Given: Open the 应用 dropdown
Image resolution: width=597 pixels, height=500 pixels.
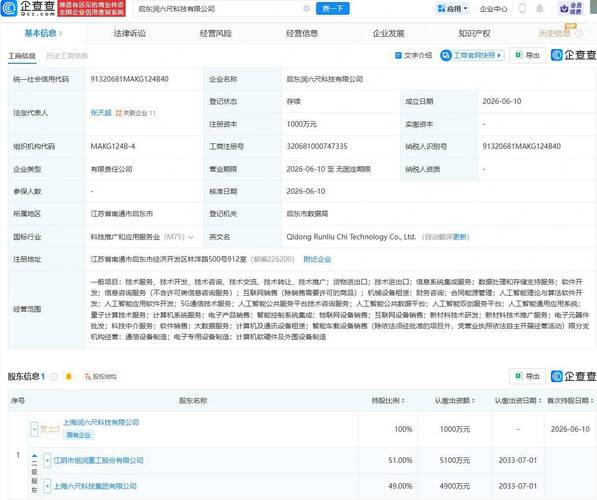Looking at the screenshot, I should click(452, 8).
